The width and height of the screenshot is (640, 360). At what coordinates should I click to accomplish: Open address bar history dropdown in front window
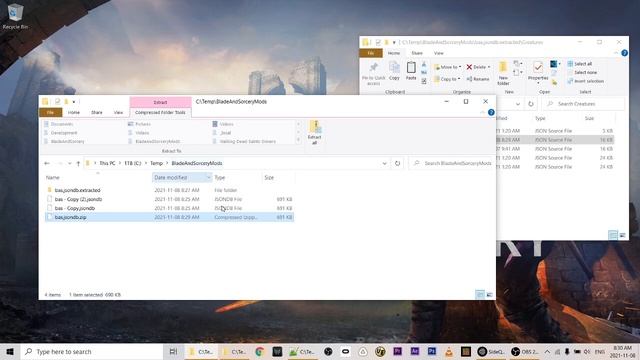(384, 163)
